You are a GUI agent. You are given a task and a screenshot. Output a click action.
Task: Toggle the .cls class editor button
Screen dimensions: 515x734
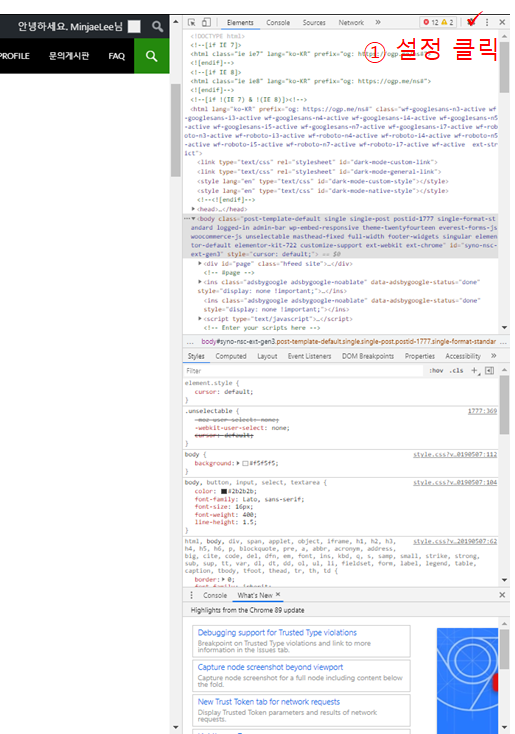456,370
